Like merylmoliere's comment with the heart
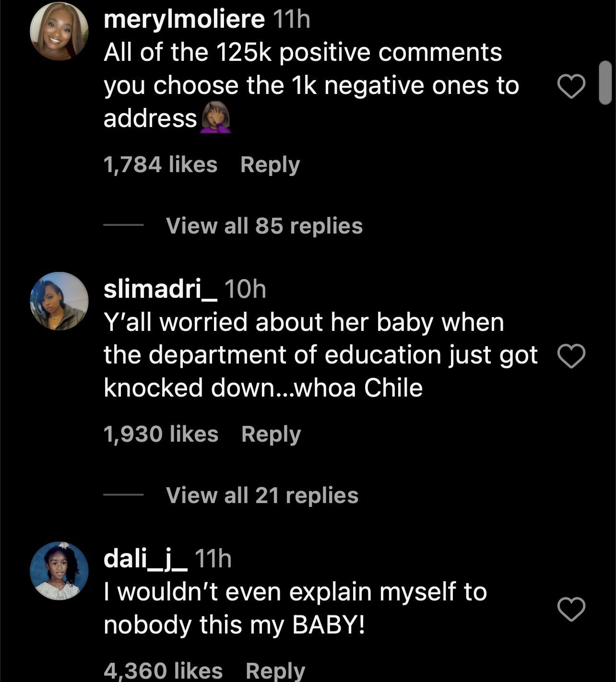The height and width of the screenshot is (682, 616). coord(571,87)
